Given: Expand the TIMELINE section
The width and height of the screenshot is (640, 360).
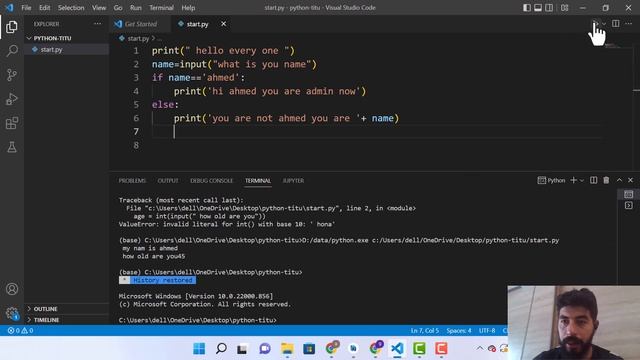Looking at the screenshot, I should (x=67, y=320).
